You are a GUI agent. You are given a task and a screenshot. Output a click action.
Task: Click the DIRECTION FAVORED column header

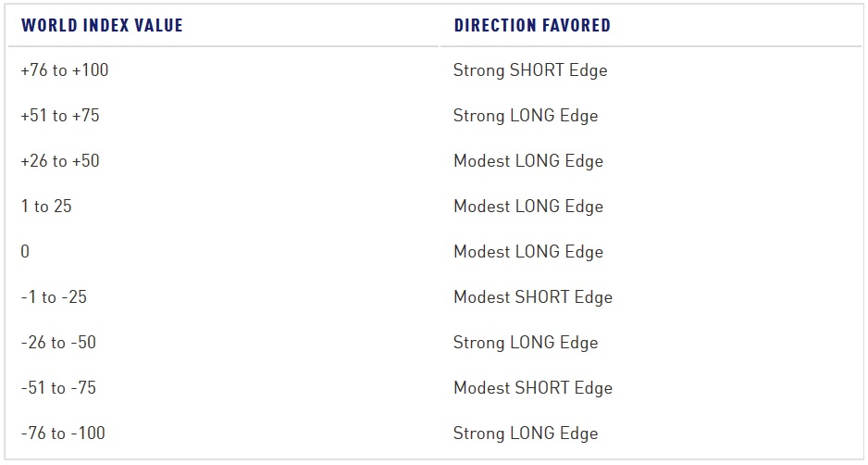coord(532,25)
